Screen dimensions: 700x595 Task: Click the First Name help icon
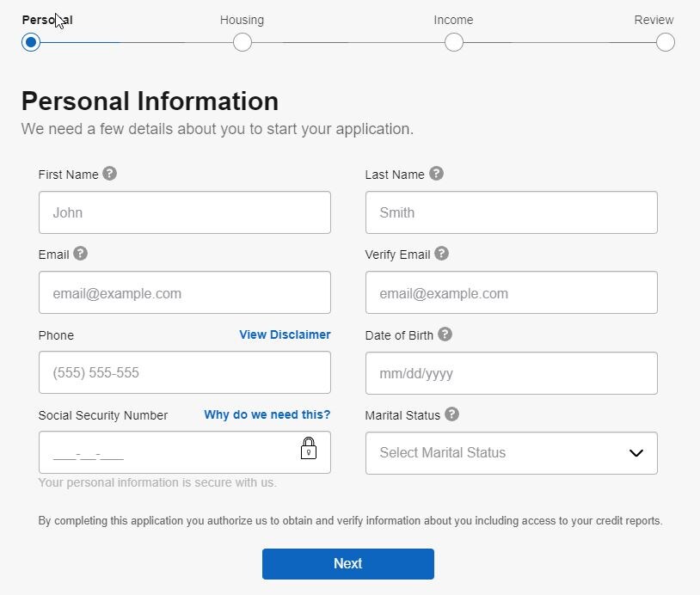coord(109,174)
